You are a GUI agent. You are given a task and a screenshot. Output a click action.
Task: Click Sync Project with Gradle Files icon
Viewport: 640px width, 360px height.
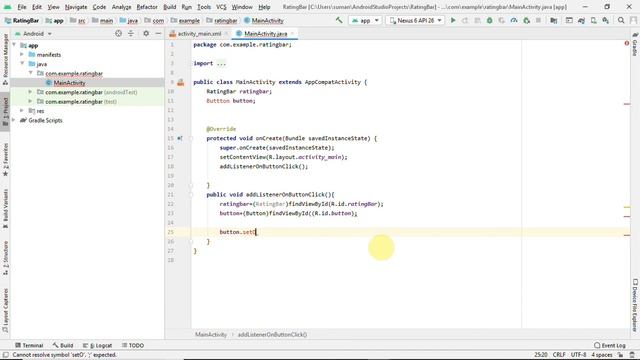[x=581, y=20]
